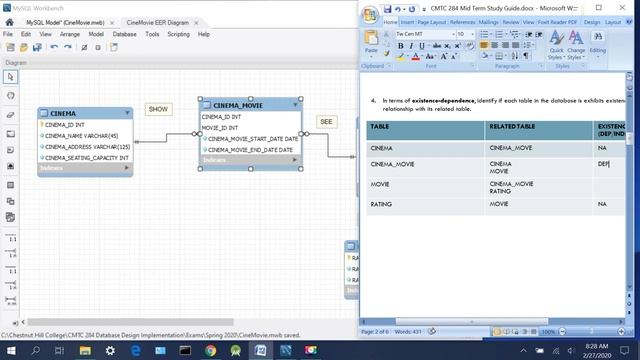Click the Workbench horizontal scrollbar

click(131, 322)
